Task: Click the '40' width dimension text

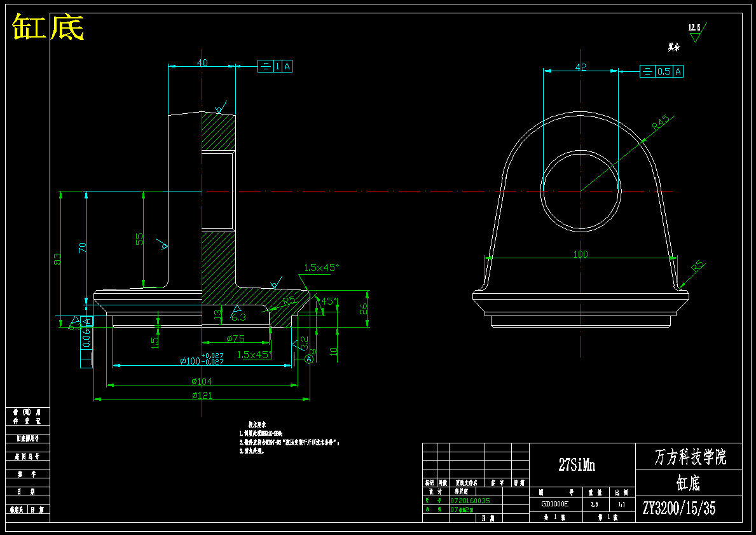Action: 202,63
